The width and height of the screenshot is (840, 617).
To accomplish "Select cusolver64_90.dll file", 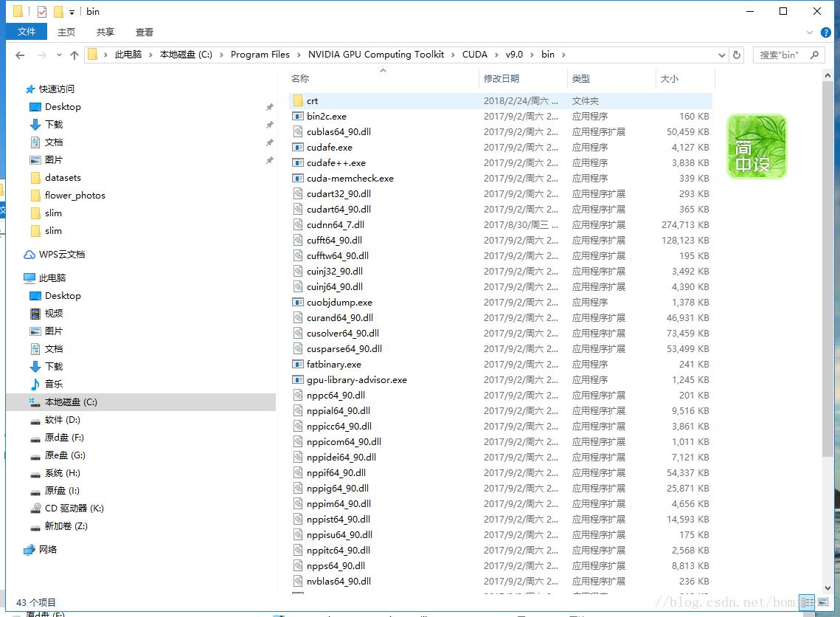I will [343, 334].
